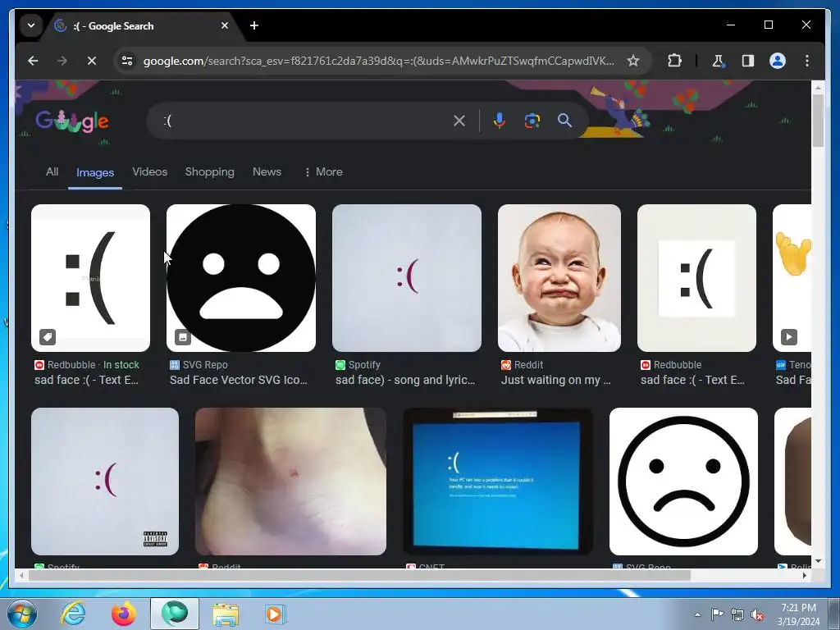840x630 pixels.
Task: Click the muted volume tray icon
Action: pyautogui.click(x=757, y=614)
